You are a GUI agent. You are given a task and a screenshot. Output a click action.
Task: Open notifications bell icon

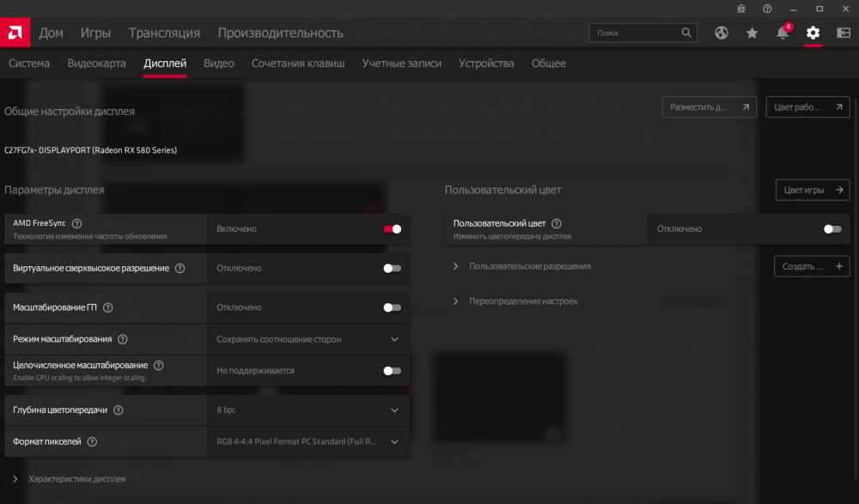[783, 33]
